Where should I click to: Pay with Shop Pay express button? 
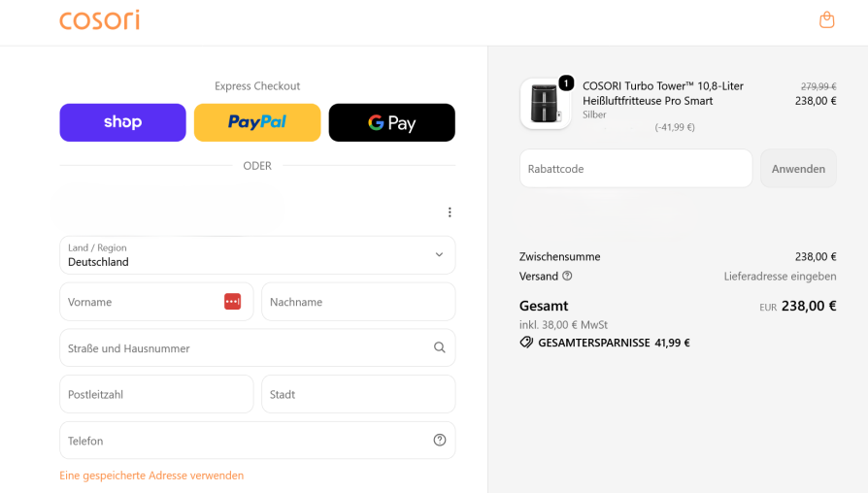[123, 122]
